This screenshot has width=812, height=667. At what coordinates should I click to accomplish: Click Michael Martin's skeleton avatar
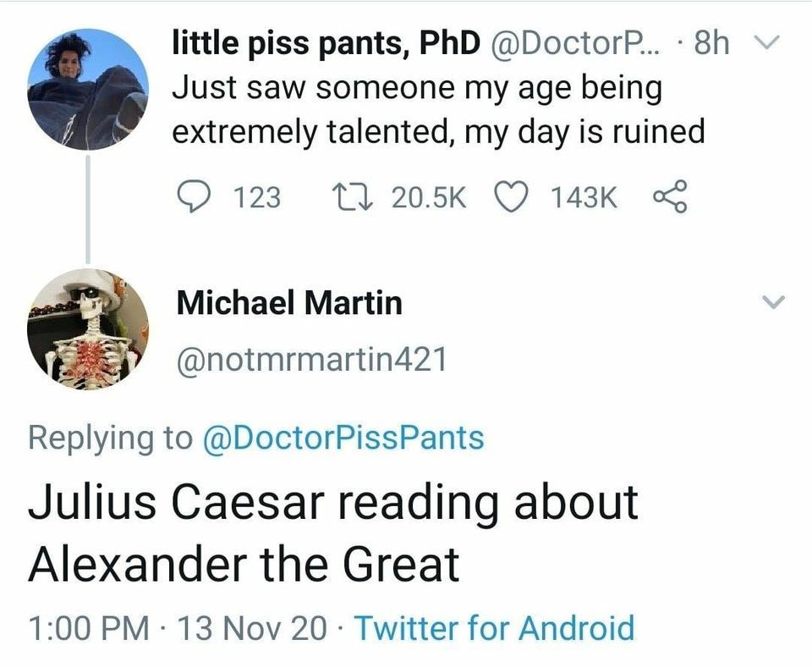pyautogui.click(x=88, y=329)
